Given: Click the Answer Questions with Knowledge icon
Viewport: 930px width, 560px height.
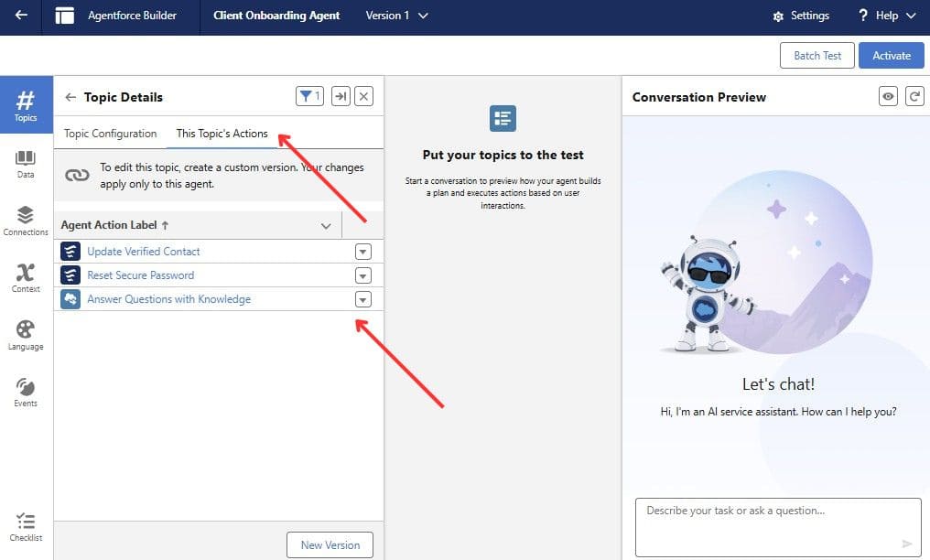Looking at the screenshot, I should pyautogui.click(x=70, y=299).
